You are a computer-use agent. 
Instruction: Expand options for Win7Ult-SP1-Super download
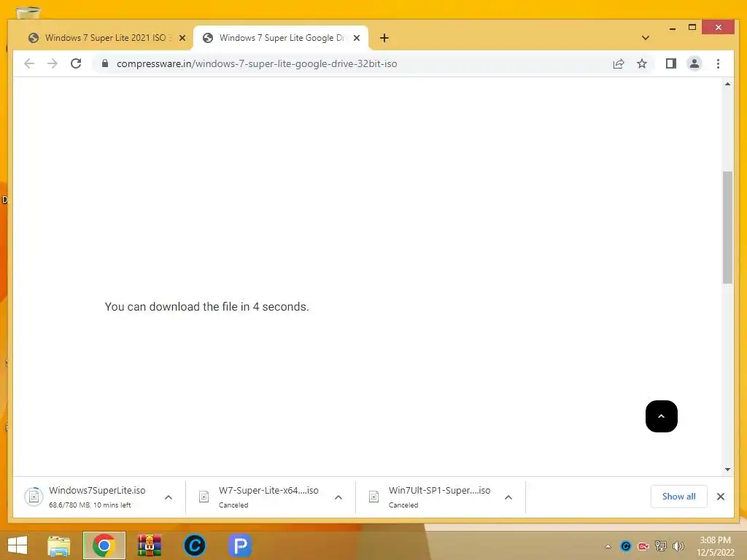508,497
